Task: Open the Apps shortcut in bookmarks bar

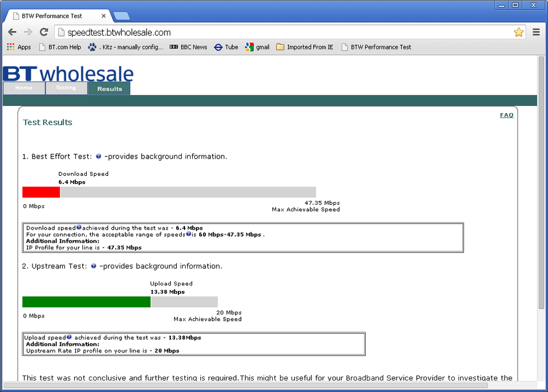Action: (x=19, y=47)
